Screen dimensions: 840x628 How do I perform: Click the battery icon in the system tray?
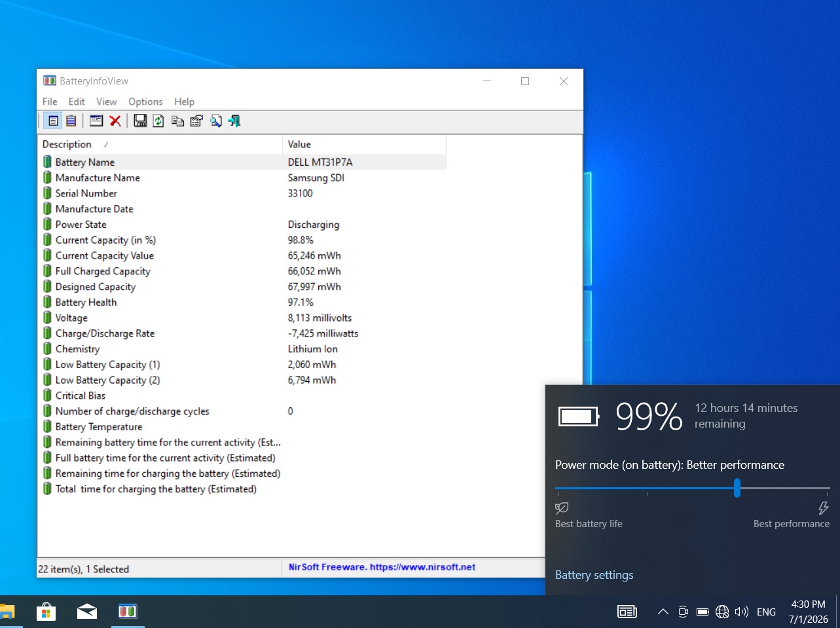(x=703, y=612)
